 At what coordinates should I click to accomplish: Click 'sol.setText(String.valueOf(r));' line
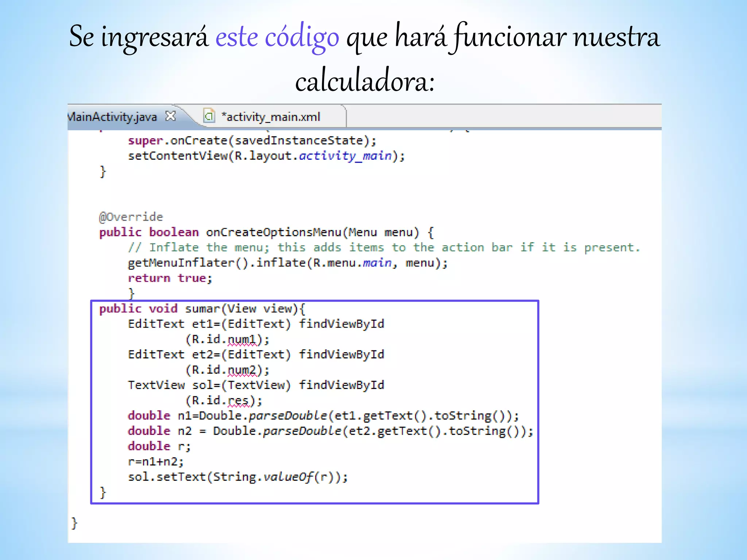pos(238,477)
